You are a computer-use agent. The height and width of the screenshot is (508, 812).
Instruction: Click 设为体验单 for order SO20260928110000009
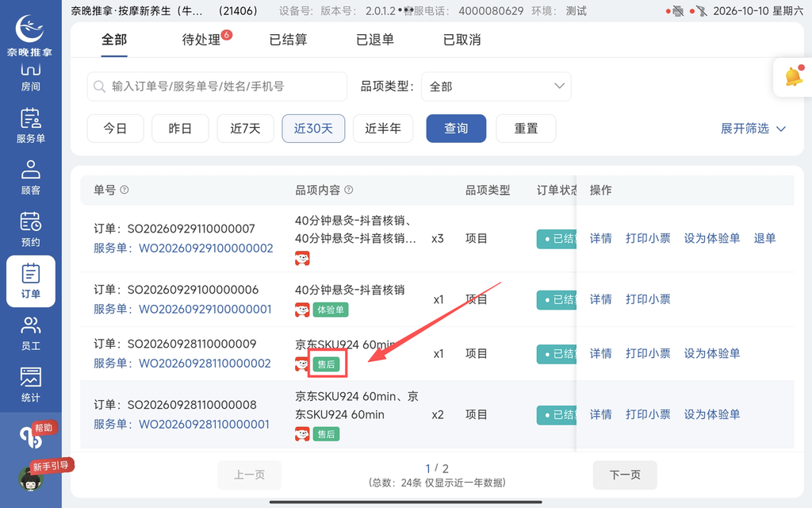712,353
